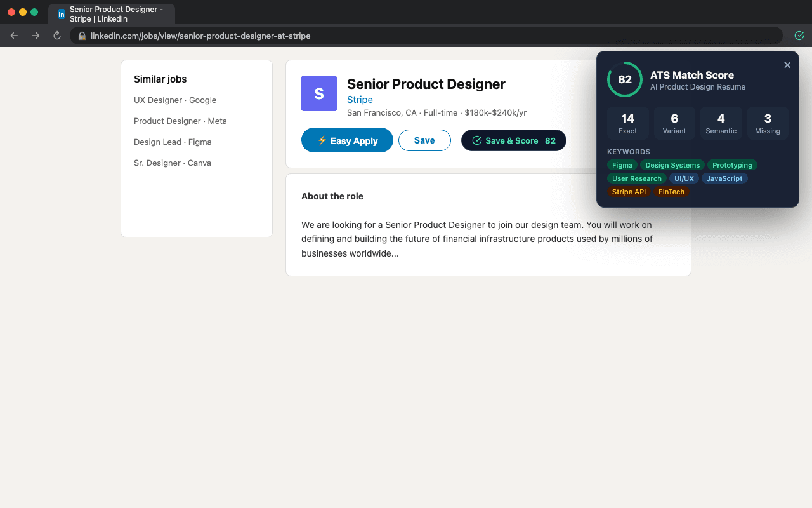Screen dimensions: 812x508
Task: Click the JavaScript keyword tag
Action: (x=724, y=178)
